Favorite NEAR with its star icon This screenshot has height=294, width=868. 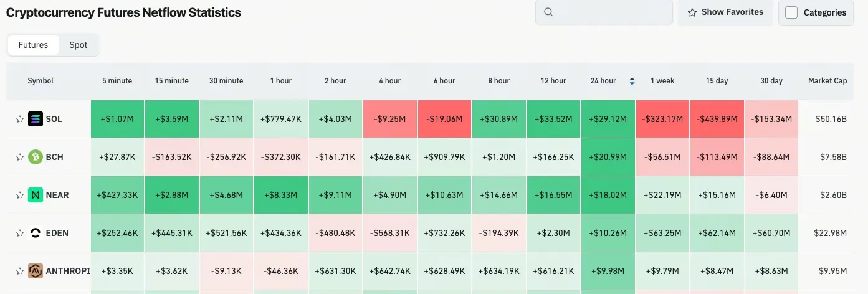[20, 195]
